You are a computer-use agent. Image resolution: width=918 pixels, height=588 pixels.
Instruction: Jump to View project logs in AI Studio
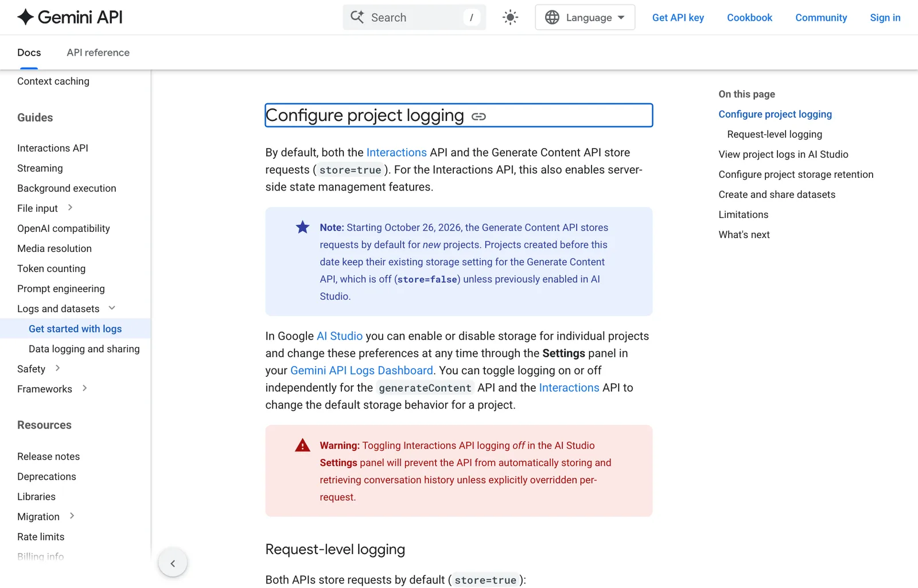pos(783,154)
